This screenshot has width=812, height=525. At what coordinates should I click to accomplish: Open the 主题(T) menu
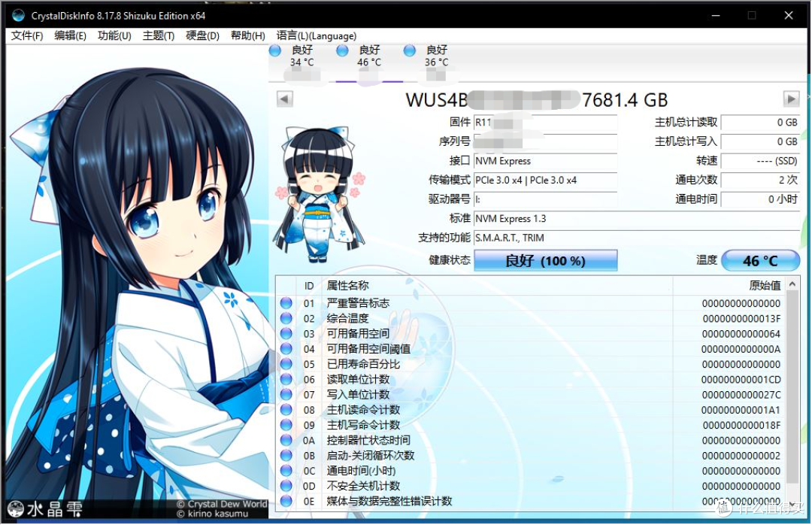(159, 36)
